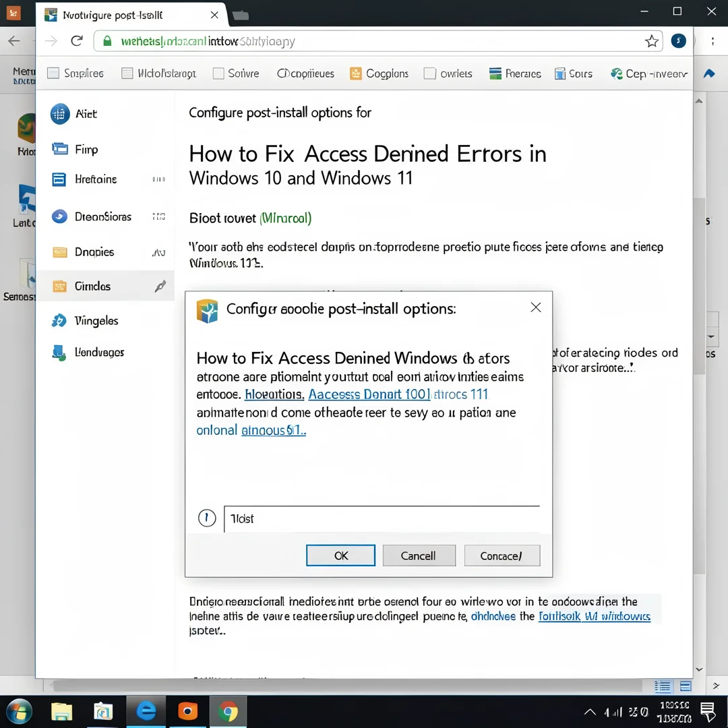Image resolution: width=728 pixels, height=728 pixels.
Task: Close the 'Nvotirigure post-Isallt' tab
Action: [x=214, y=16]
